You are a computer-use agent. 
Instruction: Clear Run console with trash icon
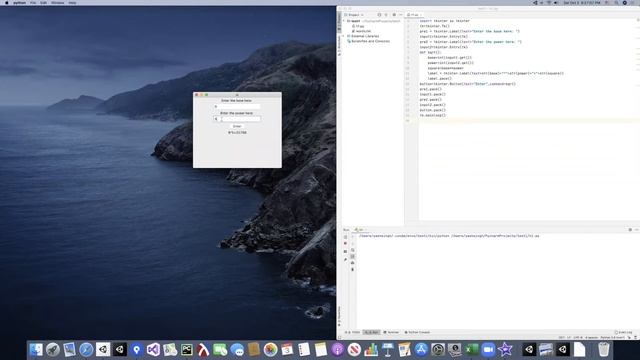pos(353,269)
